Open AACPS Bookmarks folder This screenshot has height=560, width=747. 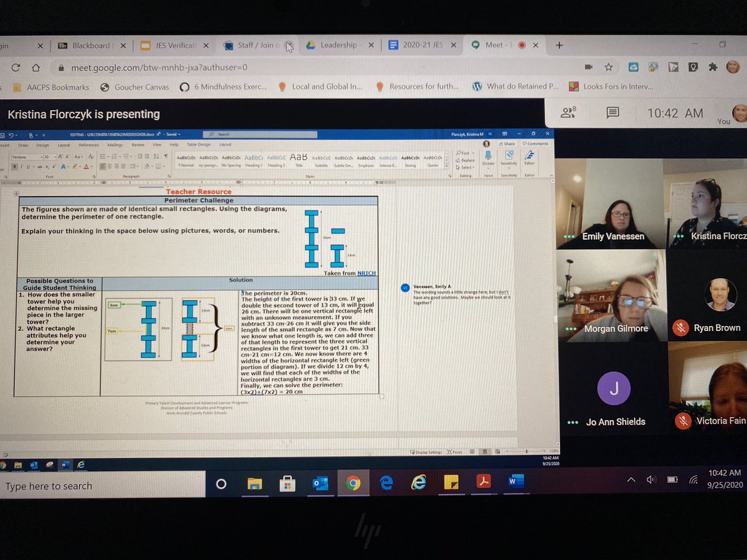[x=51, y=87]
